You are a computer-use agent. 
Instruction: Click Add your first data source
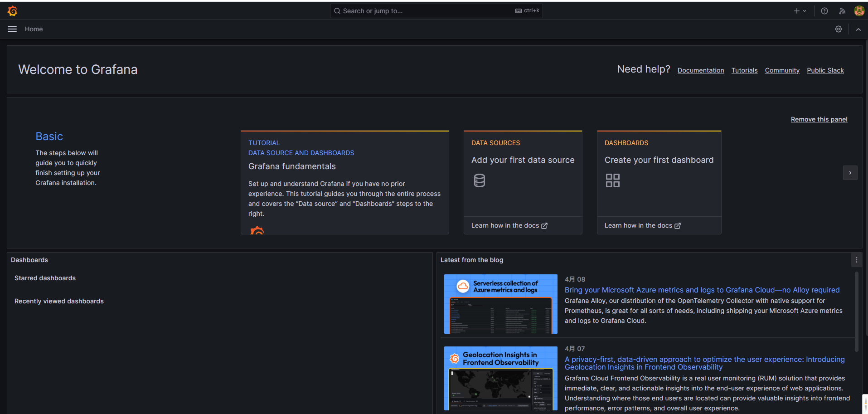pyautogui.click(x=523, y=160)
